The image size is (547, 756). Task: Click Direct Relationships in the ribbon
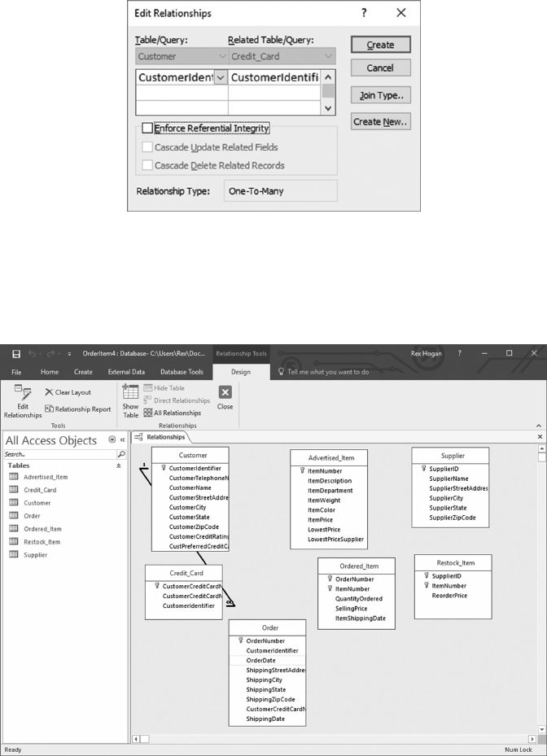tap(177, 400)
